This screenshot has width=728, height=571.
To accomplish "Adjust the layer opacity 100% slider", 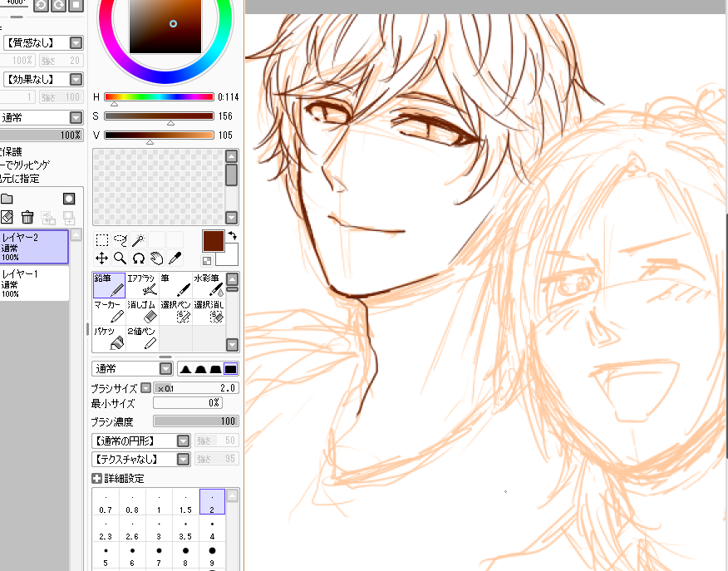I will click(x=42, y=135).
